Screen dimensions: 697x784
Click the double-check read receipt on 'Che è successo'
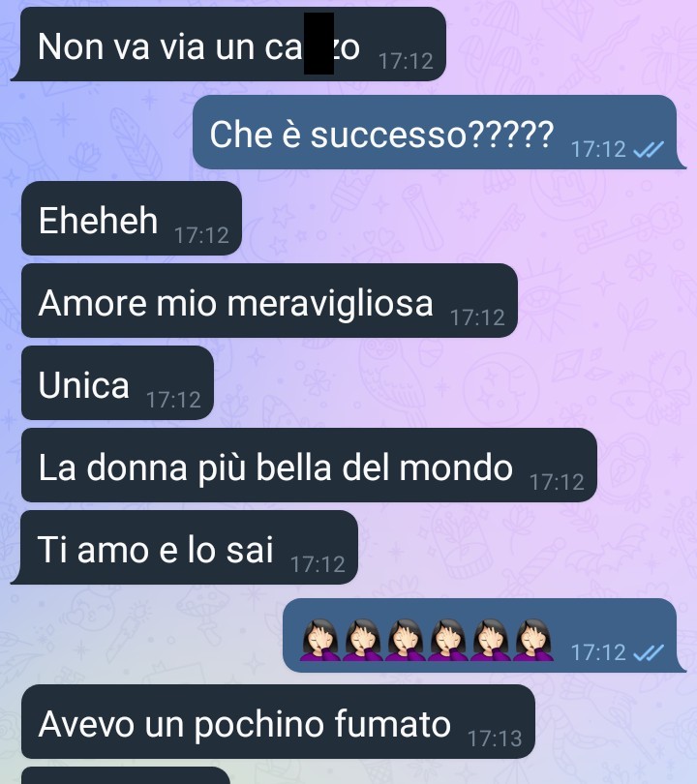649,149
